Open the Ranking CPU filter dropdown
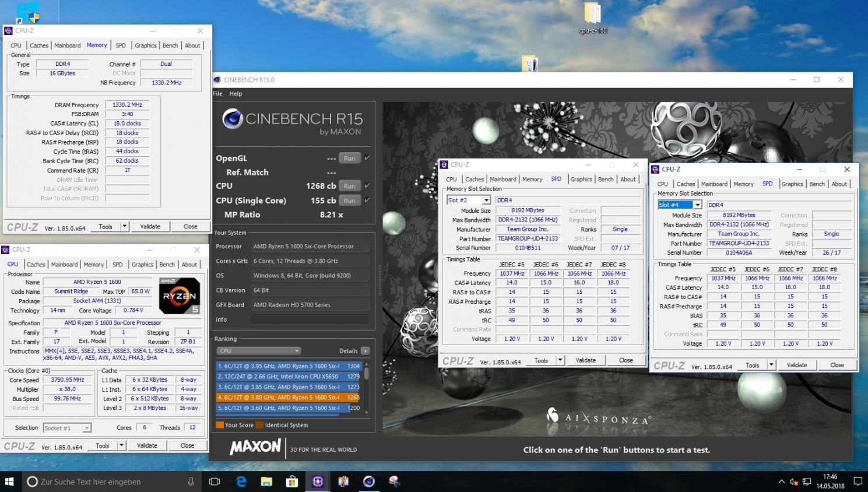 click(258, 351)
